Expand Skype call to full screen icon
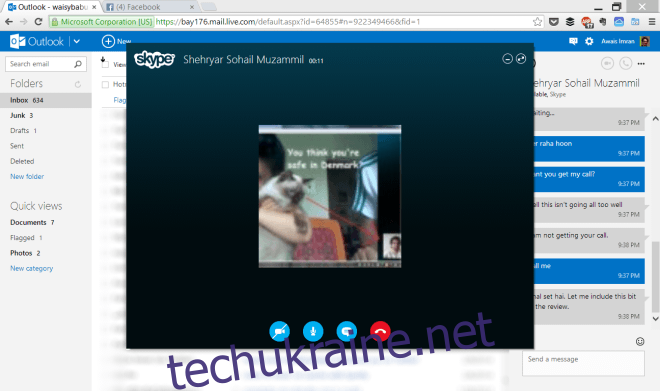 (x=521, y=59)
